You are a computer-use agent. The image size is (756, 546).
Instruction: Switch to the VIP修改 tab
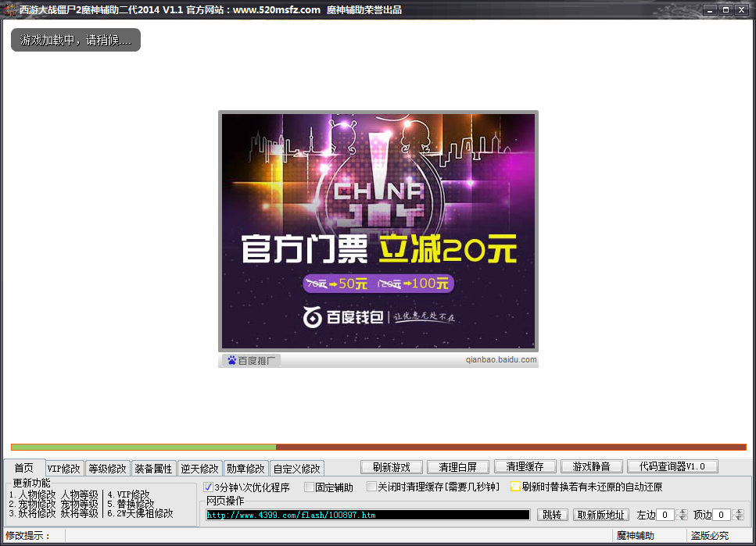pos(64,469)
